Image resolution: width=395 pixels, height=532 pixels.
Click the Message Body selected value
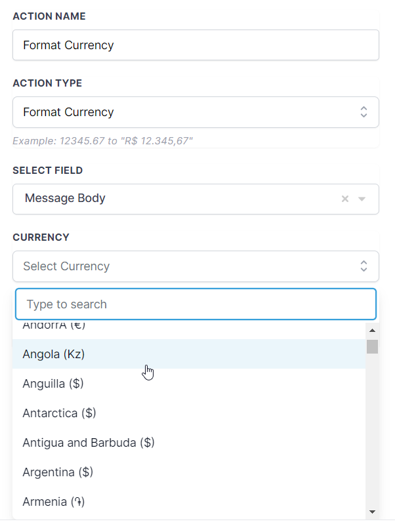[x=65, y=198]
